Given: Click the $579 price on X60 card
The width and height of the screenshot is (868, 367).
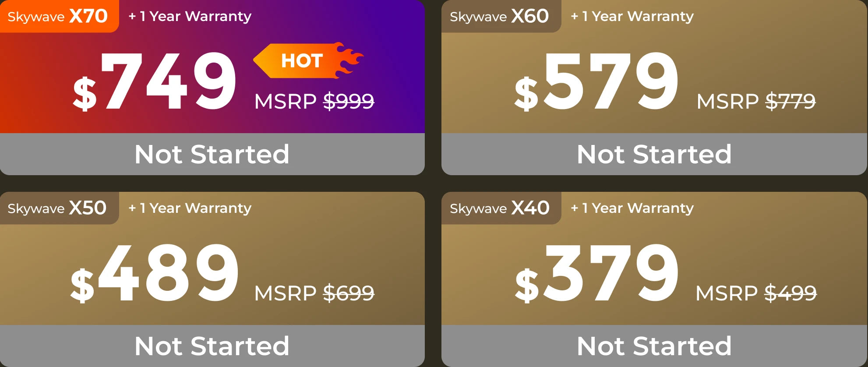Looking at the screenshot, I should (x=596, y=81).
